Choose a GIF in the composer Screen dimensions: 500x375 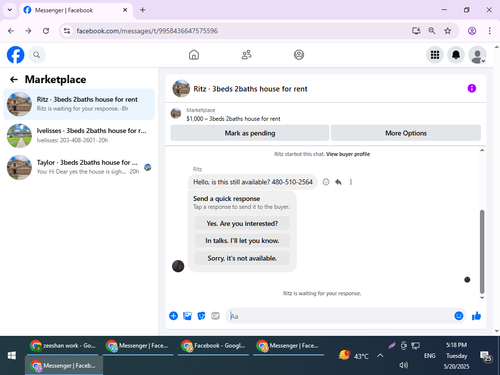point(215,316)
